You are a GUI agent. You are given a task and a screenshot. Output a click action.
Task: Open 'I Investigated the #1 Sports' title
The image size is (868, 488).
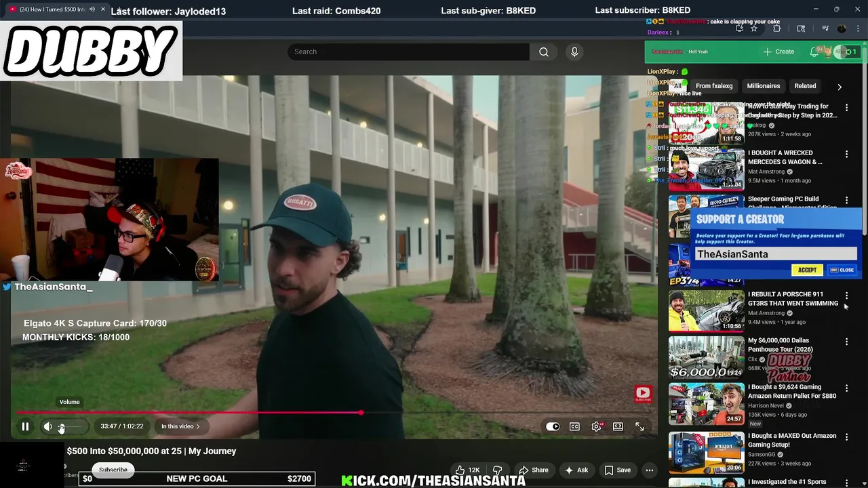pos(787,482)
